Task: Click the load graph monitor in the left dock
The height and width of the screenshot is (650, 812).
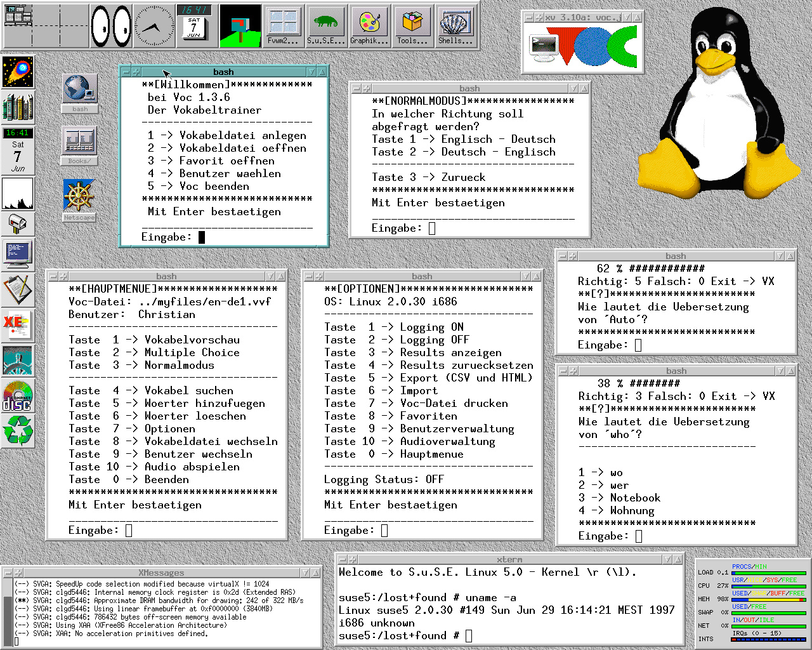Action: (18, 193)
